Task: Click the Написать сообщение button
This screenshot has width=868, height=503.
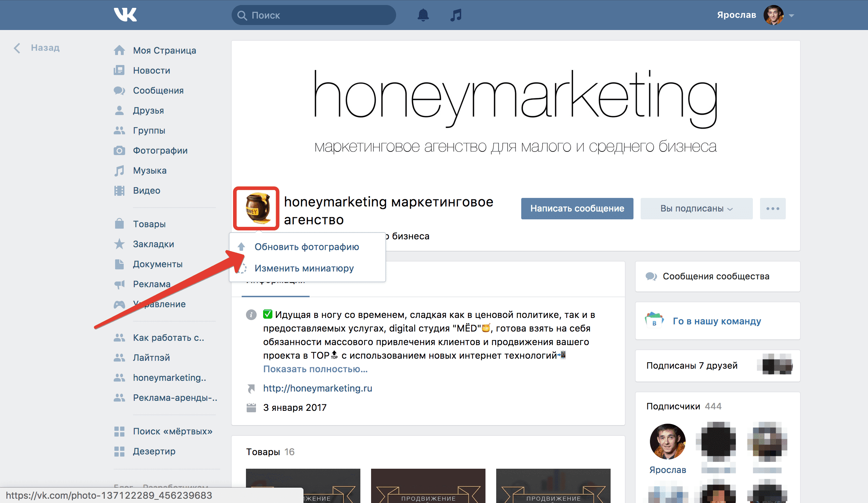Action: click(x=577, y=208)
